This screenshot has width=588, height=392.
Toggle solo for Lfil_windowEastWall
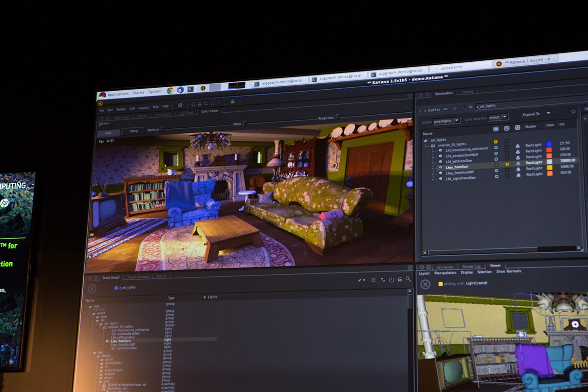coord(507,152)
